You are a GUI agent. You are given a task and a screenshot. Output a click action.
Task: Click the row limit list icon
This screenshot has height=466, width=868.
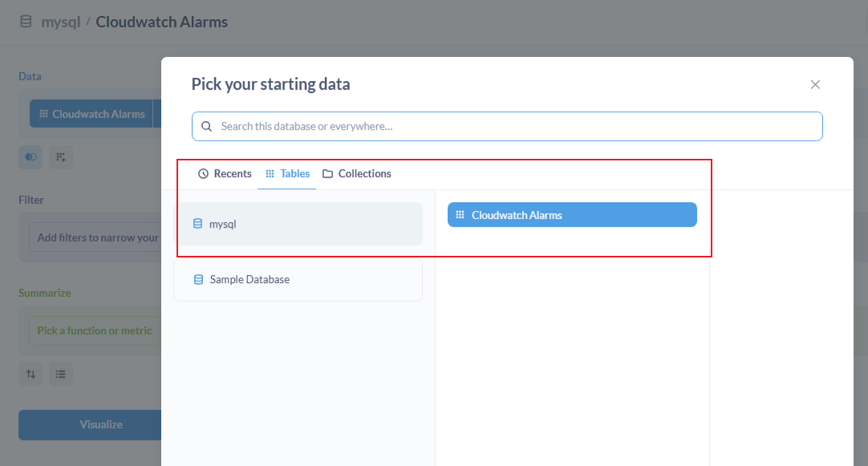pyautogui.click(x=61, y=374)
